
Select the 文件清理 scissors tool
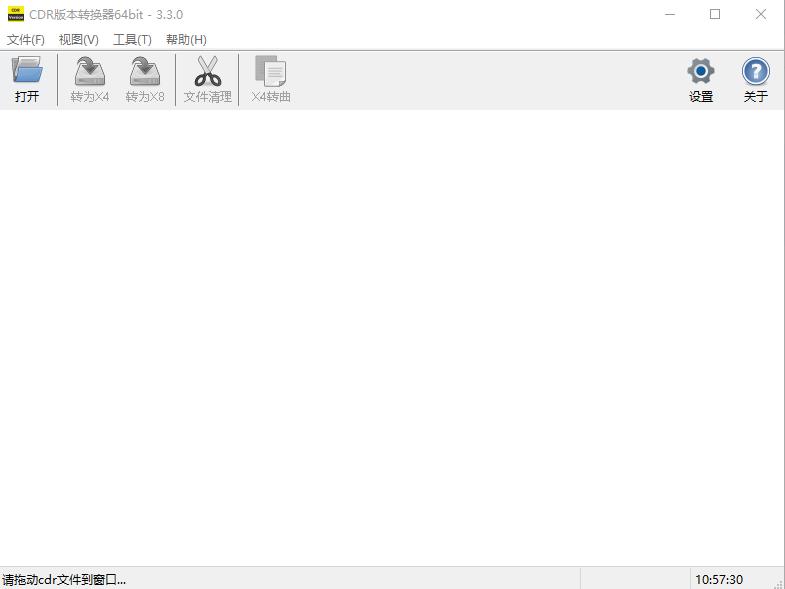pyautogui.click(x=207, y=79)
